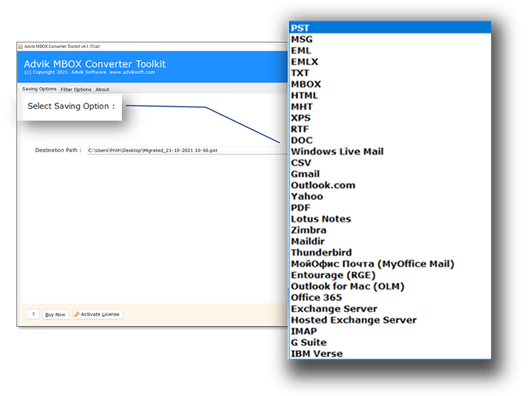Choose IMAP in the saving list
This screenshot has height=396, width=532.
[390, 331]
